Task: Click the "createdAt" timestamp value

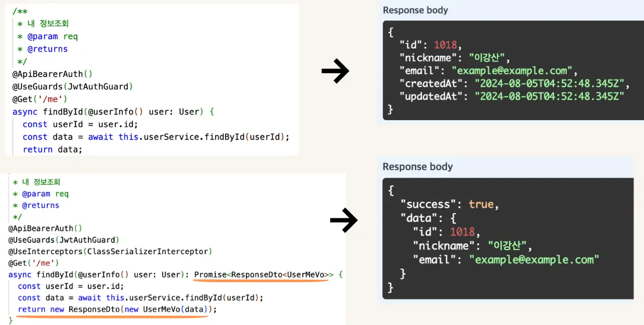Action: [549, 84]
